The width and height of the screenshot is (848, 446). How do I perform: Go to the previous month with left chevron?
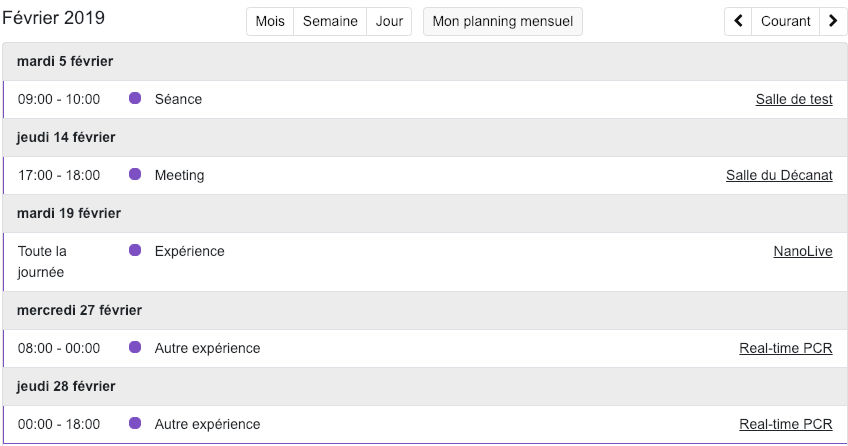[738, 21]
